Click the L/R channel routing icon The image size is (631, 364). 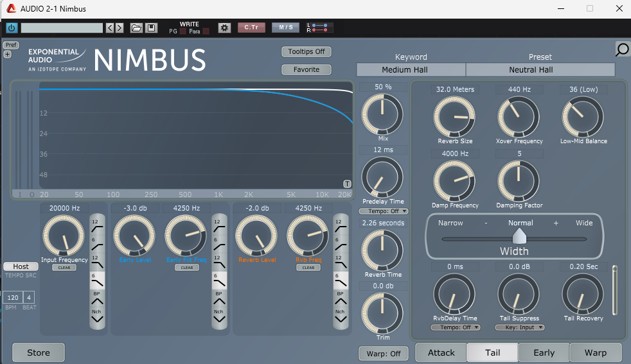pyautogui.click(x=319, y=28)
